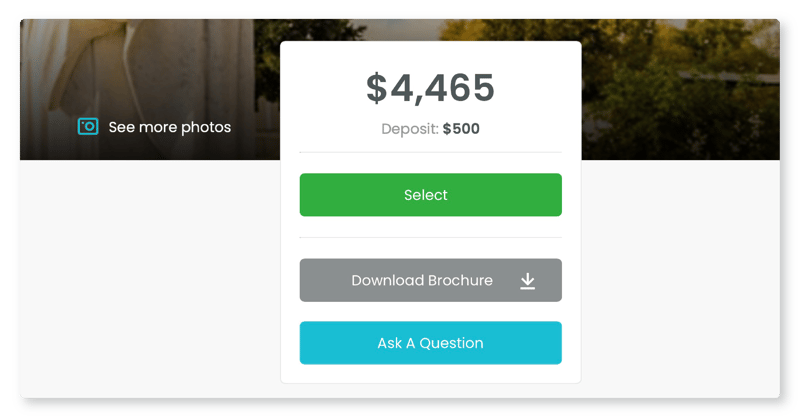Click the divider line under the deposit

tap(431, 152)
